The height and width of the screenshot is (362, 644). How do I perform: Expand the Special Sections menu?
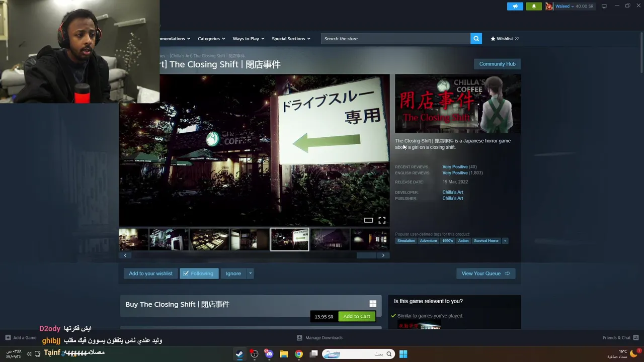pos(291,39)
